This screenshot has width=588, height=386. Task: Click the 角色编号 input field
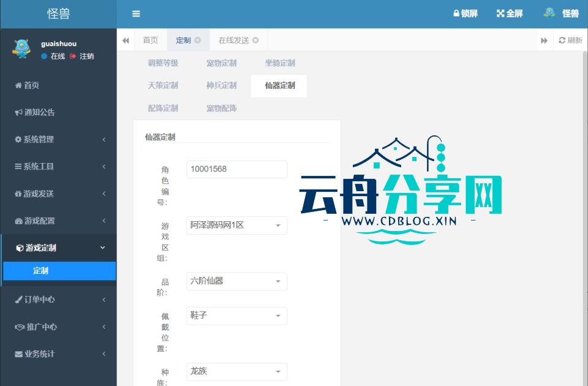pos(237,169)
